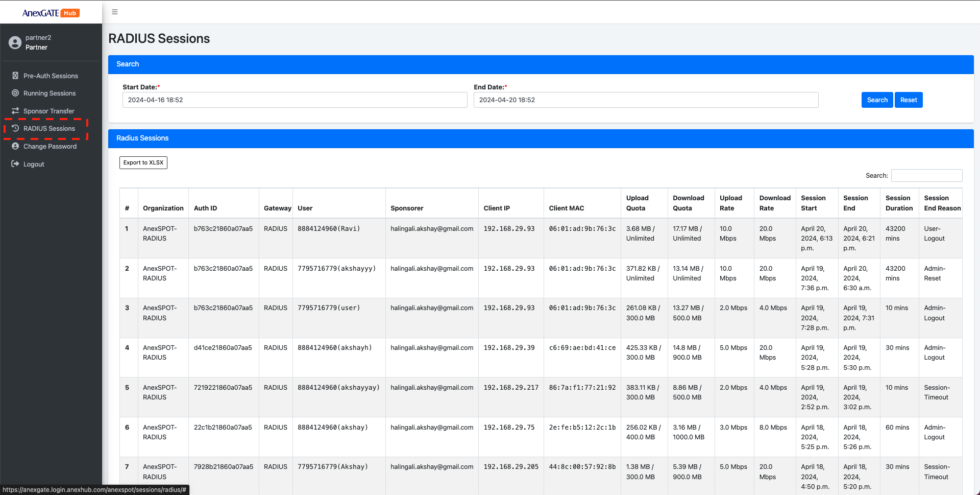This screenshot has width=980, height=495.
Task: Click the hamburger sidebar toggle icon
Action: coord(115,12)
